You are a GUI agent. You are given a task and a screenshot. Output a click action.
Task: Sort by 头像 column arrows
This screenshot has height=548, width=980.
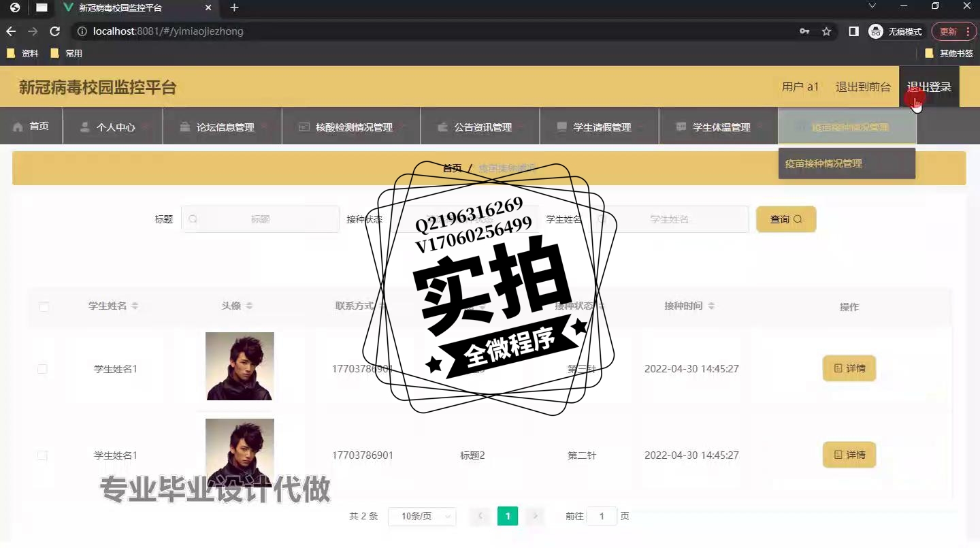pos(249,306)
